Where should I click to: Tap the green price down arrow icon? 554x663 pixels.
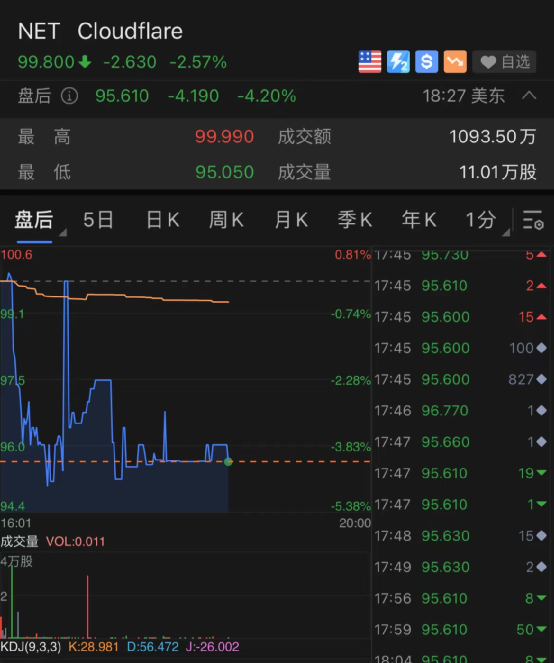[85, 62]
